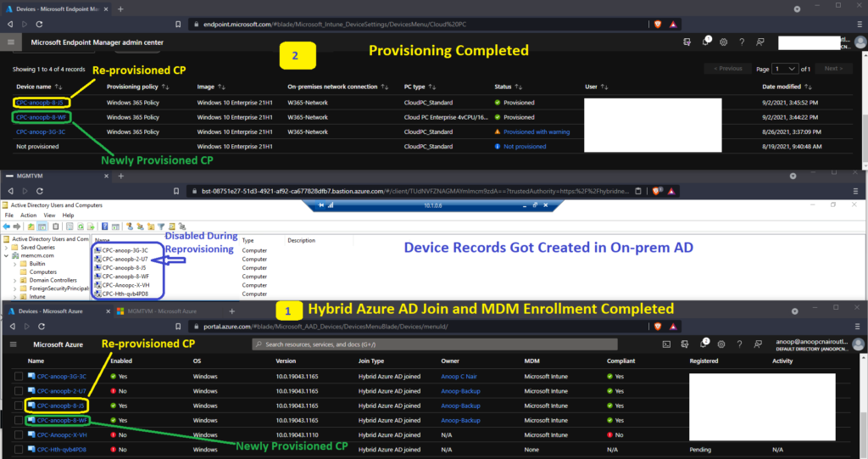Open Azure portal hamburger menu

click(x=14, y=344)
